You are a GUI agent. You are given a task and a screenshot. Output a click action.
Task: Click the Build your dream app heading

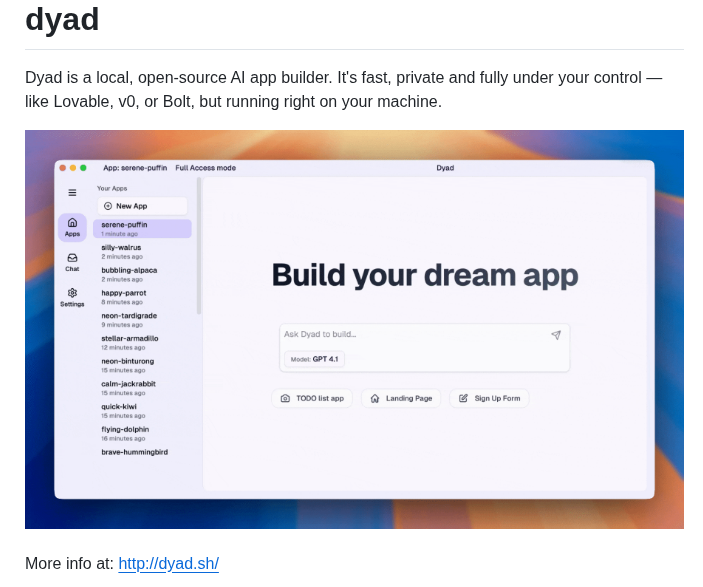click(x=425, y=275)
